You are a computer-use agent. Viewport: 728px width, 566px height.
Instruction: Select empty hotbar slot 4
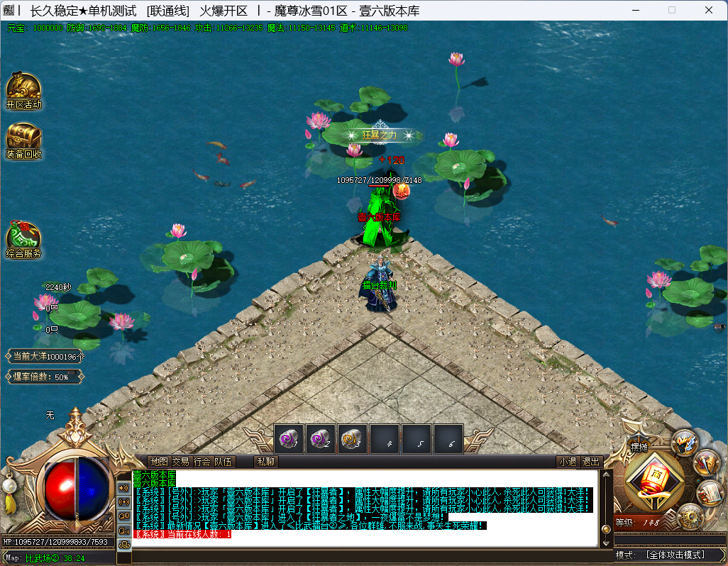tap(385, 438)
